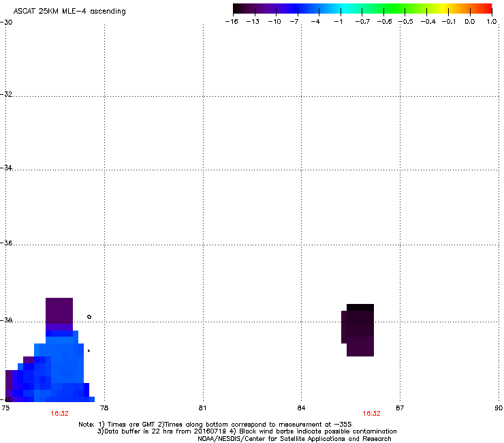
Task: Click the -0.7 colorbar label
Action: click(362, 22)
